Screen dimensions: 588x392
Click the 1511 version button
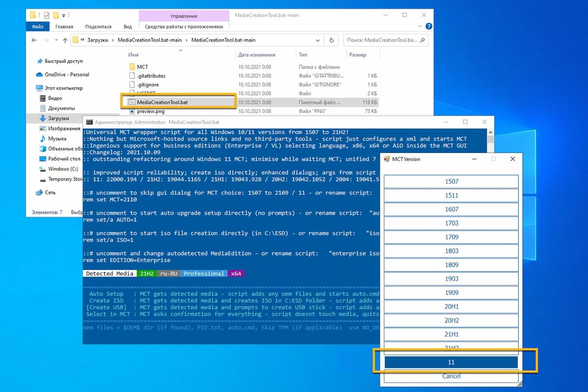tap(451, 196)
